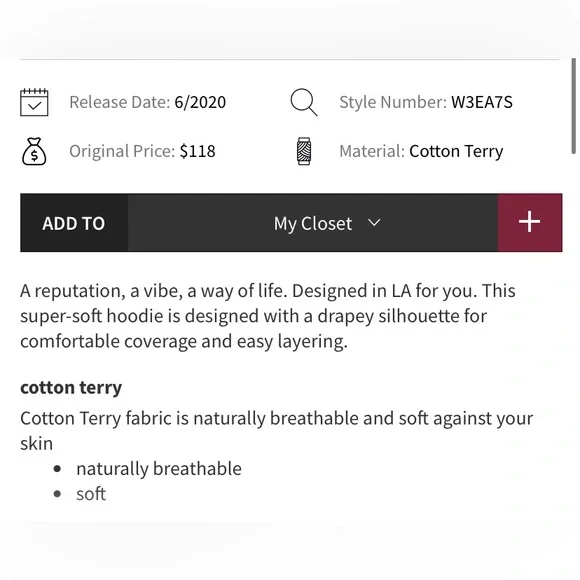Viewport: 580px width, 580px height.
Task: Click the original price $118
Action: point(198,151)
